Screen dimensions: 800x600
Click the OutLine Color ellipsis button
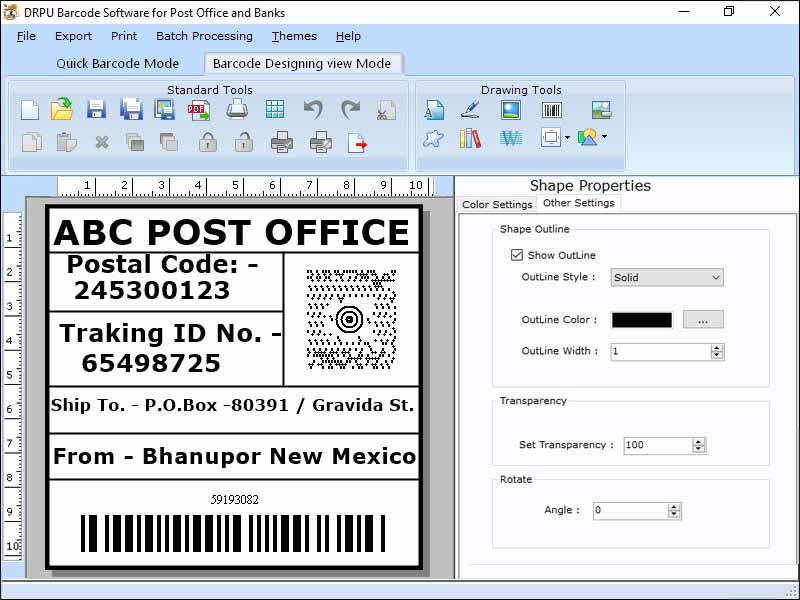703,319
